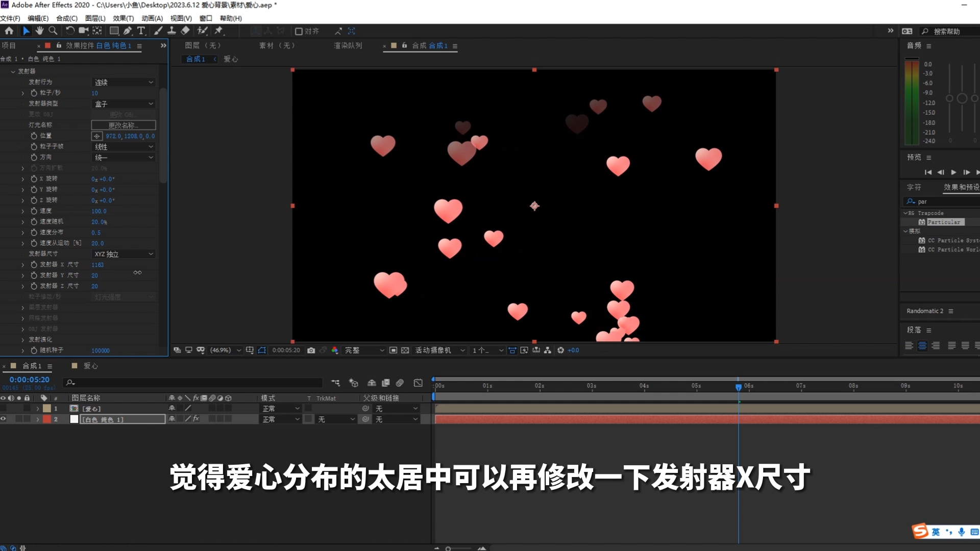Image resolution: width=980 pixels, height=551 pixels.
Task: Open the channel and color management settings
Action: [x=335, y=350]
